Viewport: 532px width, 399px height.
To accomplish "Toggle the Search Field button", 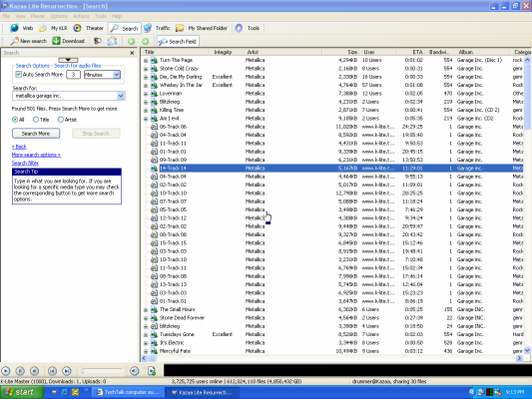I will [x=178, y=41].
